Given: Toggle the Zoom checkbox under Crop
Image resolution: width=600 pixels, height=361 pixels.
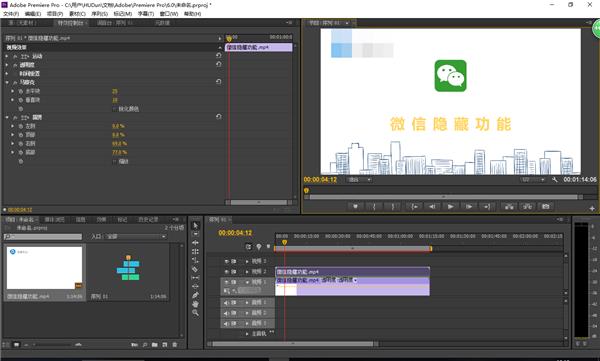Looking at the screenshot, I should (x=114, y=162).
